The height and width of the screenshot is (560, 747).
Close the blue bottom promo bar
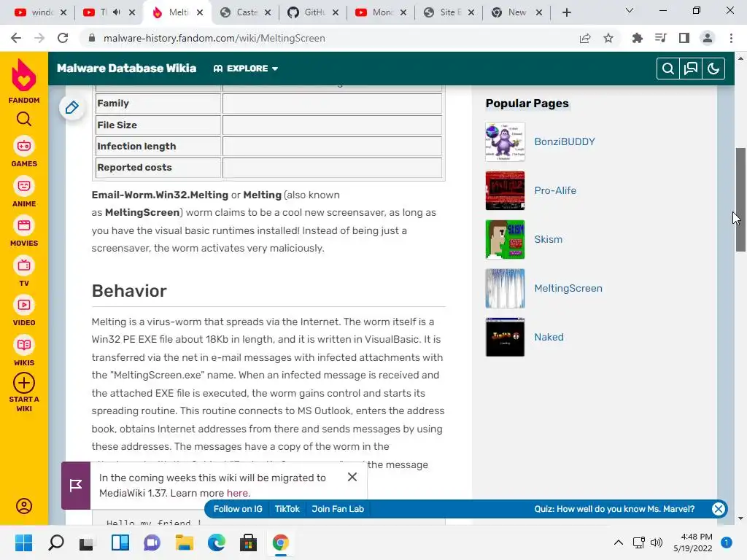(x=719, y=508)
